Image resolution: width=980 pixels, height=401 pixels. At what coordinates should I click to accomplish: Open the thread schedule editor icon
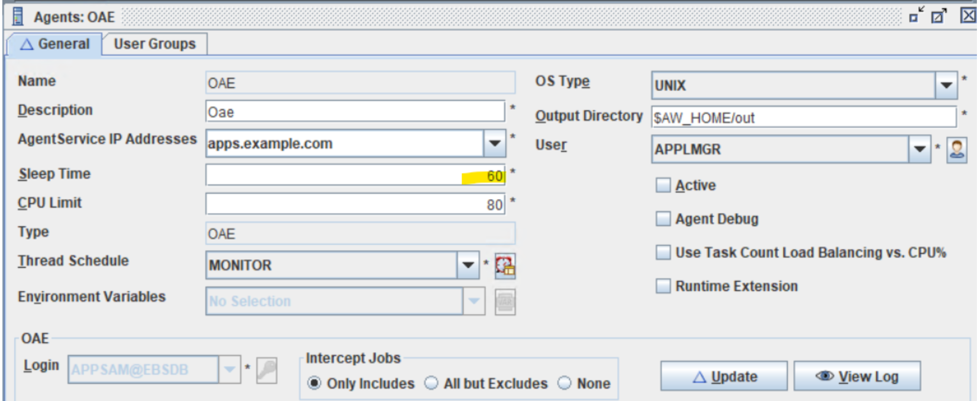[x=505, y=266]
